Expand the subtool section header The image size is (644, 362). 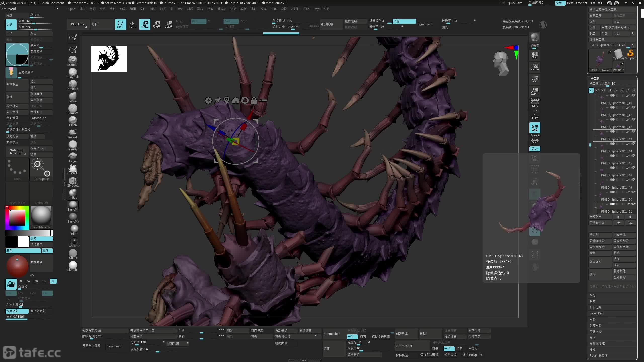pos(595,78)
